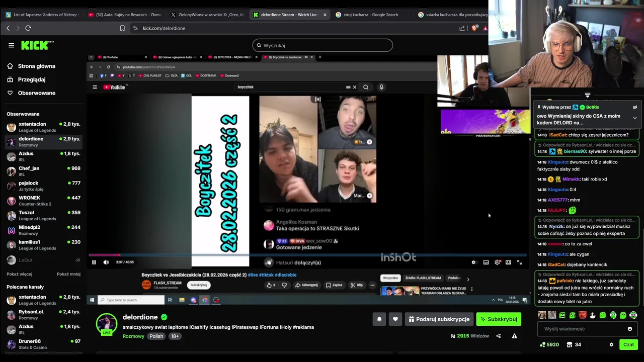Viewport: 644px width, 362px height.
Task: Switch to the Auta: Bujdy na Resorach tab
Action: pos(125,15)
